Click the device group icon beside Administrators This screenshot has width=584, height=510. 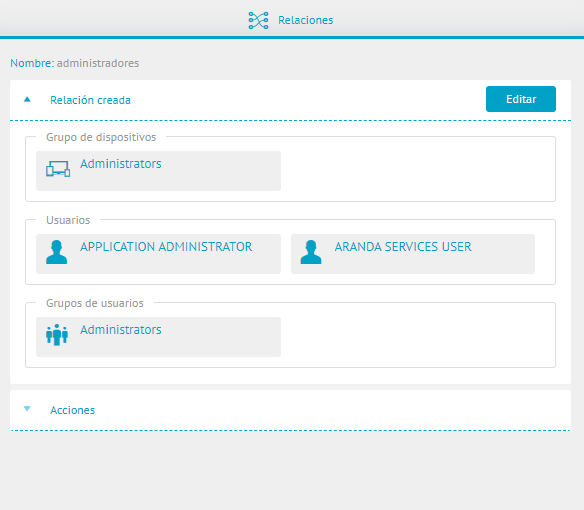[x=58, y=169]
